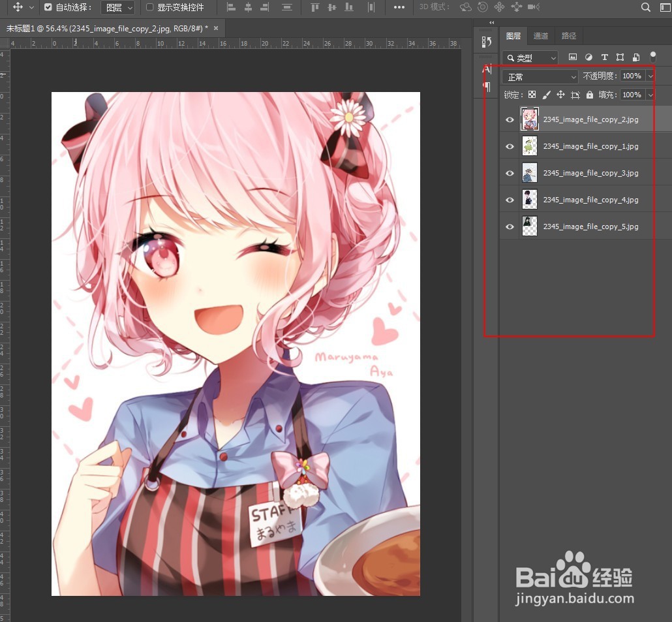Hide the 2345_image_file_copy_1.jpg layer

pos(510,147)
